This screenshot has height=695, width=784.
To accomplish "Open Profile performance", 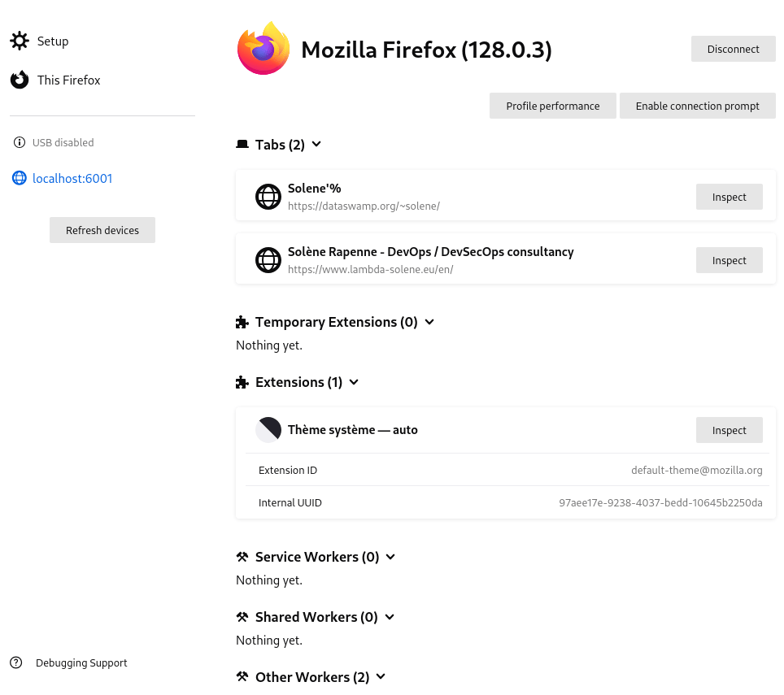I will tap(552, 106).
